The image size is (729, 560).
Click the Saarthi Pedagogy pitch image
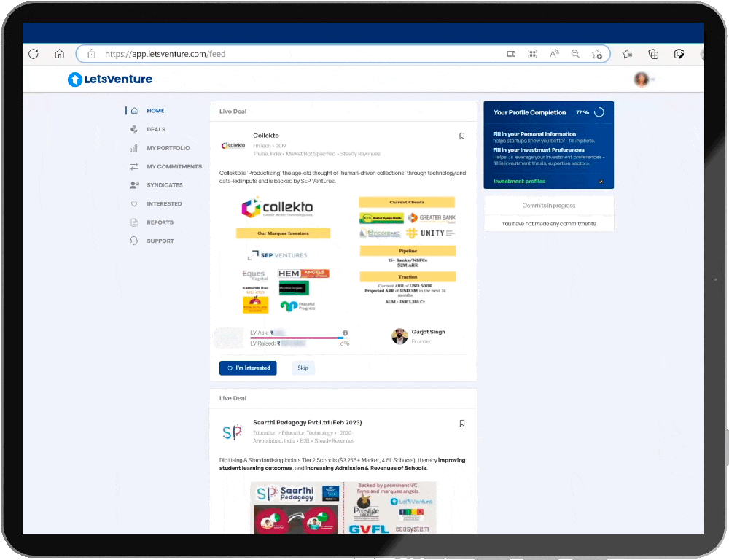(x=343, y=508)
